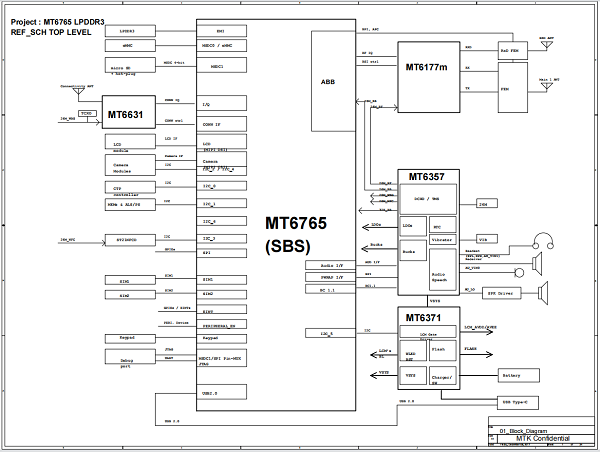This screenshot has width=600, height=452.
Task: Select the MT6631 chip block
Action: (126, 116)
